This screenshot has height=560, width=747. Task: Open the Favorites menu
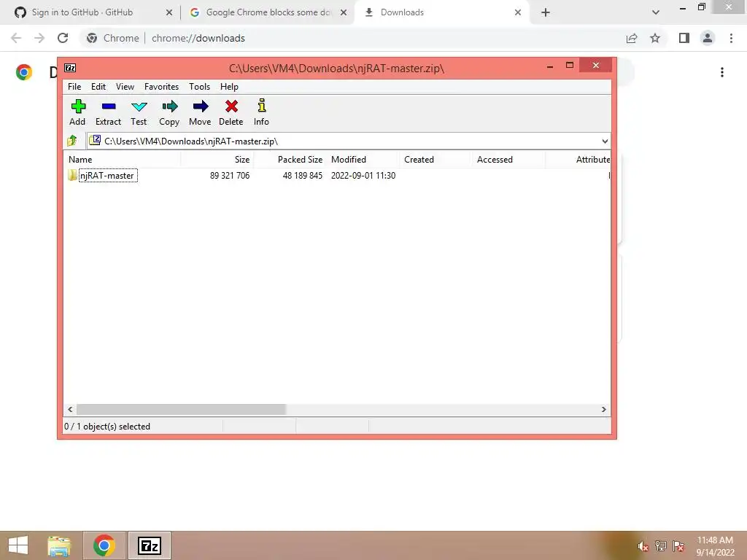(161, 87)
